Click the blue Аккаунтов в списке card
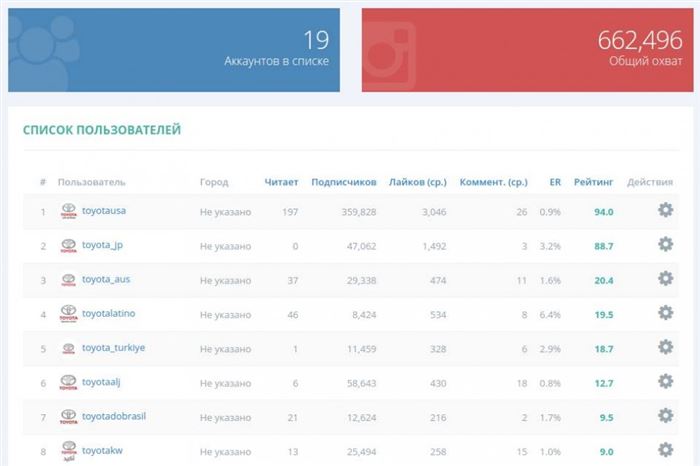This screenshot has width=700, height=466. click(x=174, y=50)
